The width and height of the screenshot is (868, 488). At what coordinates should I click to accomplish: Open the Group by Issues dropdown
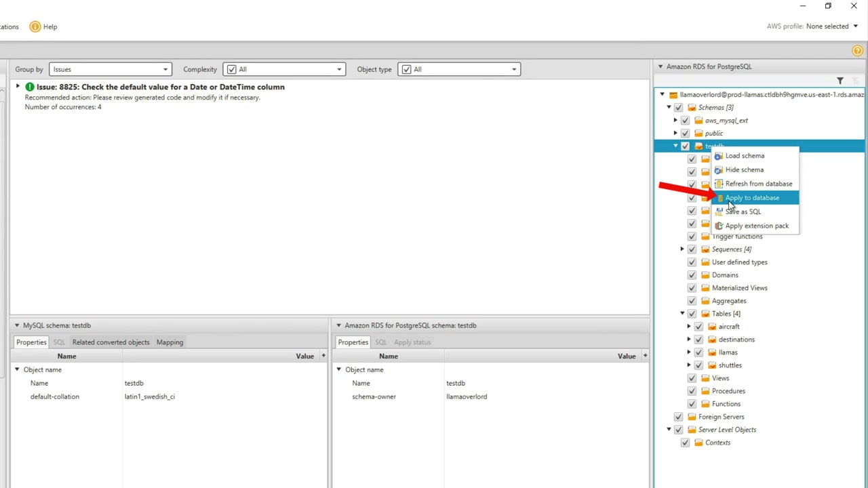110,69
